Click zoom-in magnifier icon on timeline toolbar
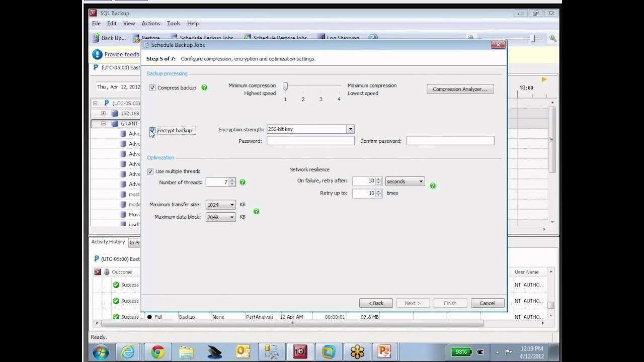 pos(553,38)
